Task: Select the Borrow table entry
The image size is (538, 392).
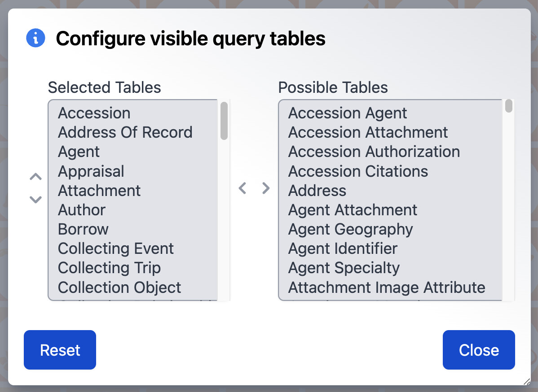Action: [84, 229]
